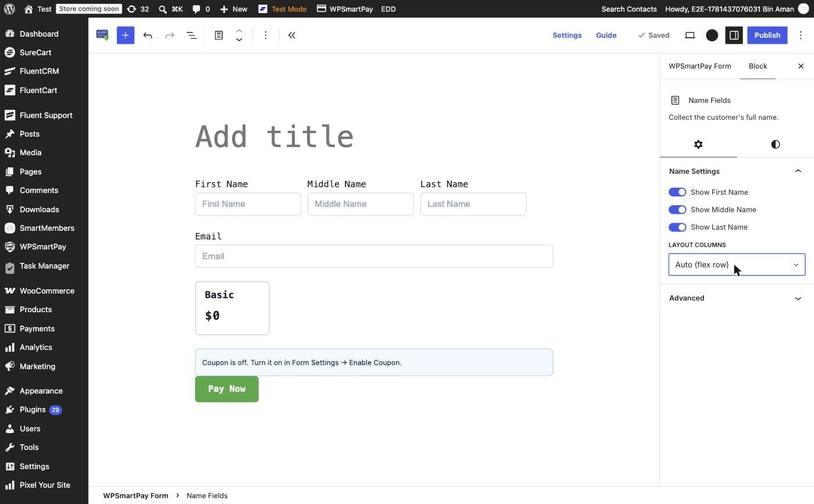This screenshot has width=814, height=504.
Task: Close the block settings sidebar
Action: 801,66
